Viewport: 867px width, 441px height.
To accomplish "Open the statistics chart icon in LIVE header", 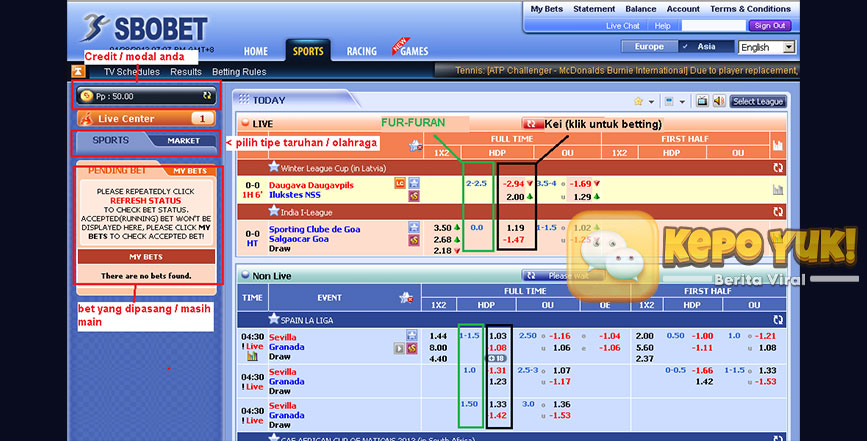I will point(777,145).
